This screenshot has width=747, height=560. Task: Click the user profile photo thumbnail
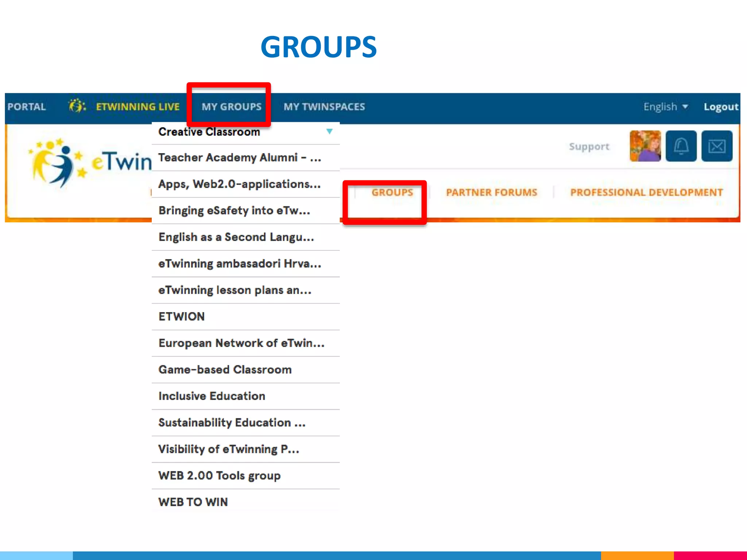click(645, 146)
